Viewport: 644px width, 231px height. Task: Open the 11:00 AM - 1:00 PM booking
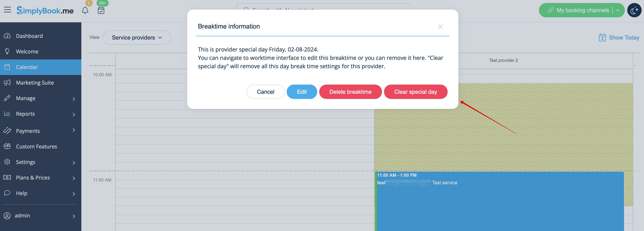(x=500, y=201)
